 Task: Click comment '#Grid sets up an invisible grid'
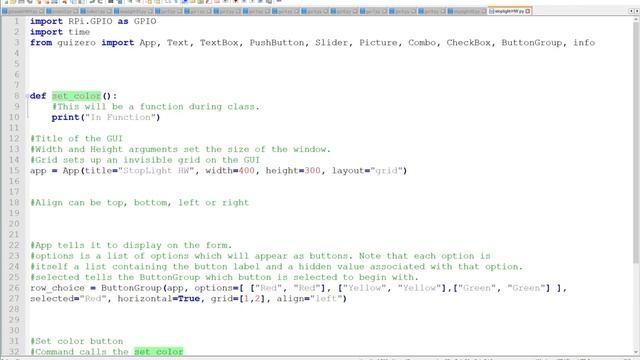click(145, 160)
